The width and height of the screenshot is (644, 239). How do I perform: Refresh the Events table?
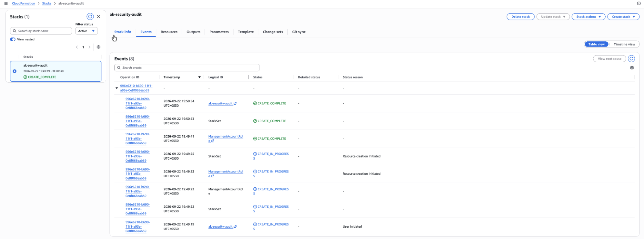click(631, 58)
